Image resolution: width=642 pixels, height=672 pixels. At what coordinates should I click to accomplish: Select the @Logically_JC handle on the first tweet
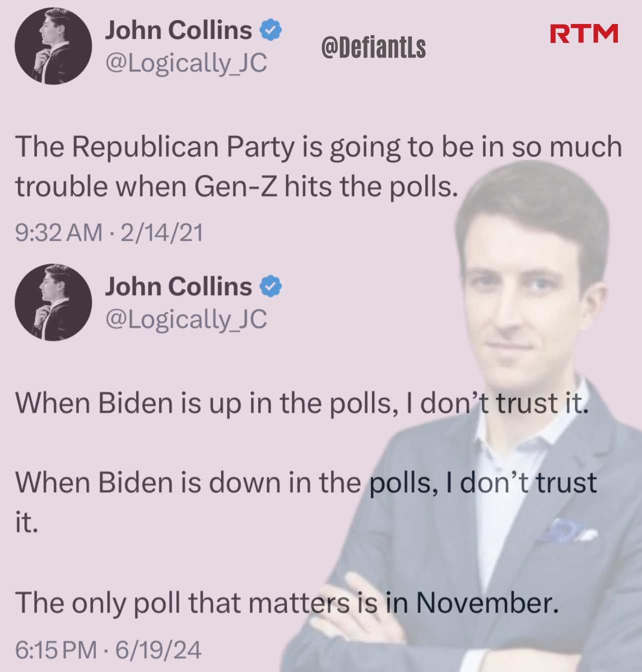[186, 63]
